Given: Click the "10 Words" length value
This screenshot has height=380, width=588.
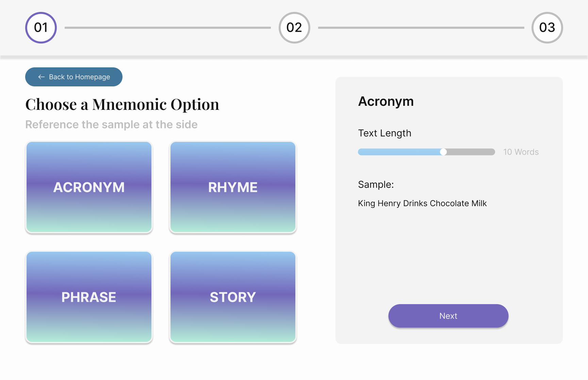Looking at the screenshot, I should coord(521,152).
